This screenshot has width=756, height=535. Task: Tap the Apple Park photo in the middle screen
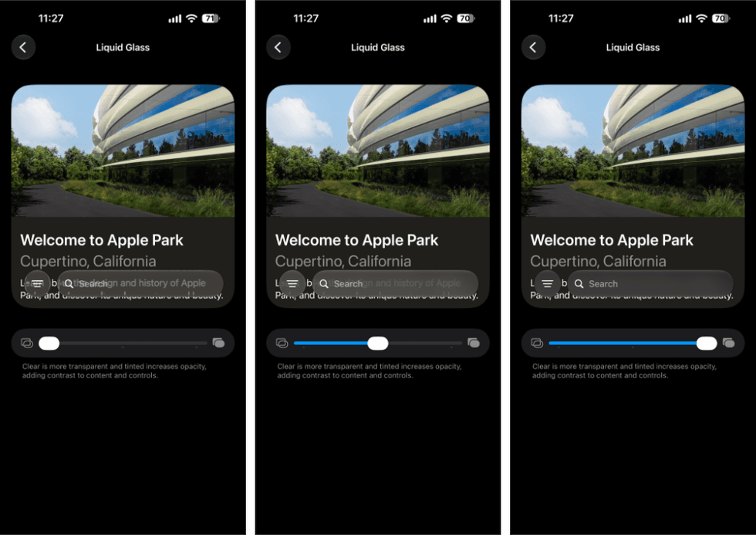378,151
